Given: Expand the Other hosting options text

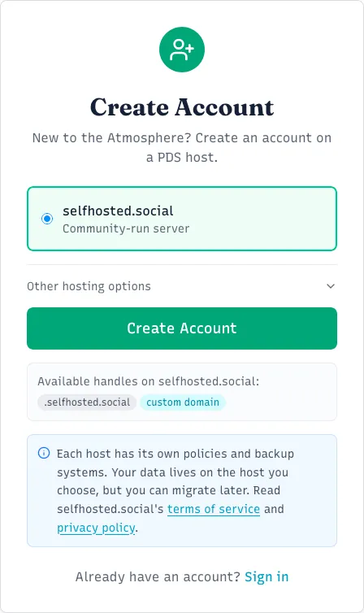Looking at the screenshot, I should tap(89, 286).
